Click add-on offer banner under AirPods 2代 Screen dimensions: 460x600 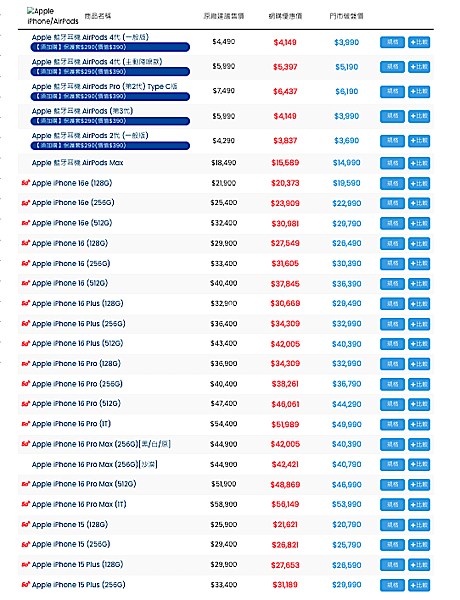tap(110, 145)
